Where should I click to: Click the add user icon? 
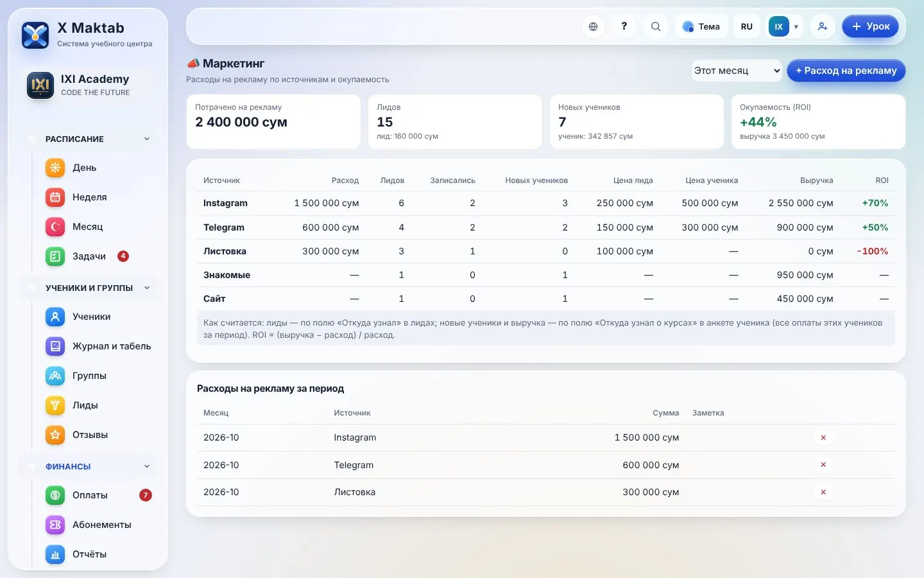click(822, 26)
